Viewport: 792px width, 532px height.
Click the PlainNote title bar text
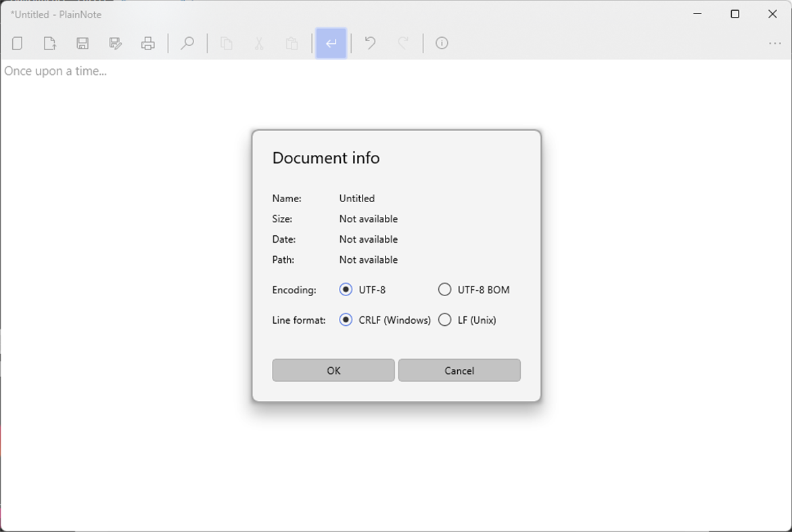pos(56,14)
